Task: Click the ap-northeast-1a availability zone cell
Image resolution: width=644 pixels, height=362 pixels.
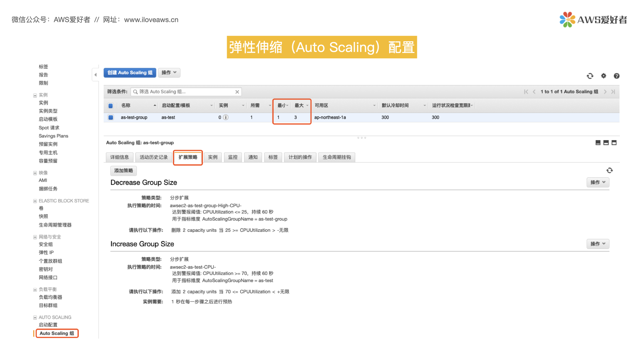Action: coord(330,117)
